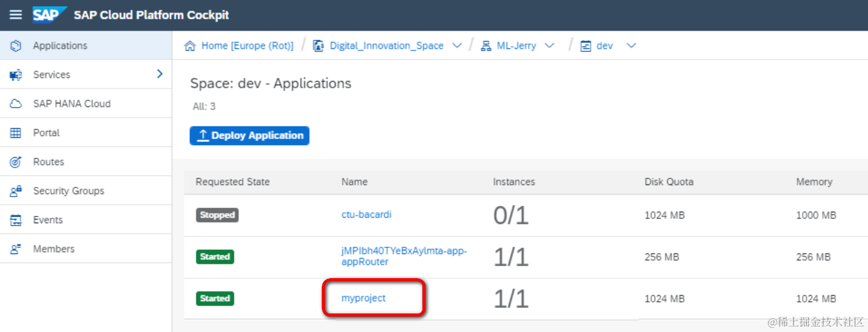Click the SAP logo
868x332 pixels.
tap(49, 15)
